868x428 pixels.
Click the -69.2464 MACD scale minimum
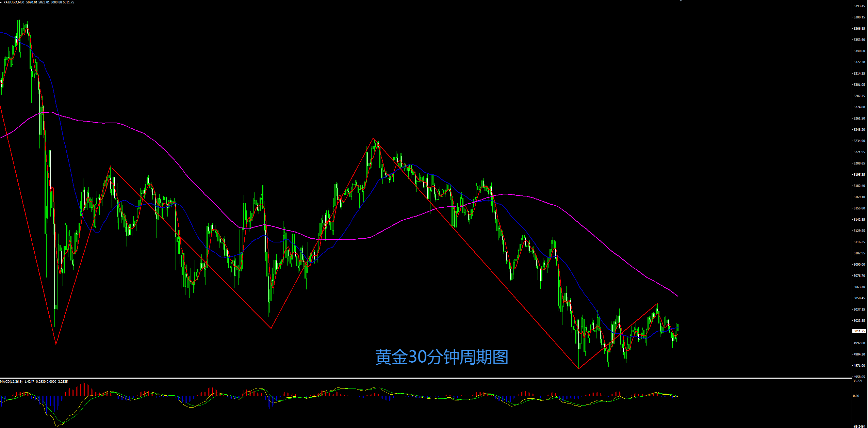[x=859, y=426]
